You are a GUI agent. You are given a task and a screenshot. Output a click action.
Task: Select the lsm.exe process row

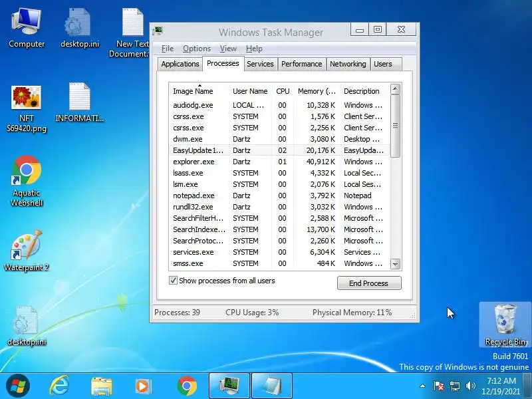pyautogui.click(x=279, y=184)
